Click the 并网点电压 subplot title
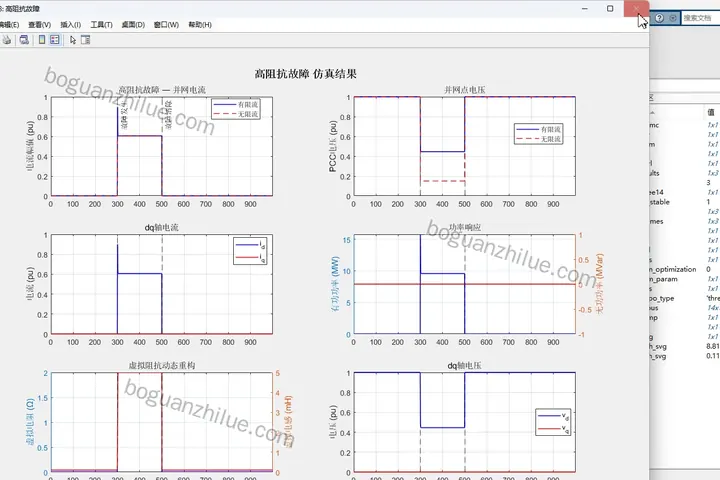Image resolution: width=720 pixels, height=480 pixels. pyautogui.click(x=464, y=90)
